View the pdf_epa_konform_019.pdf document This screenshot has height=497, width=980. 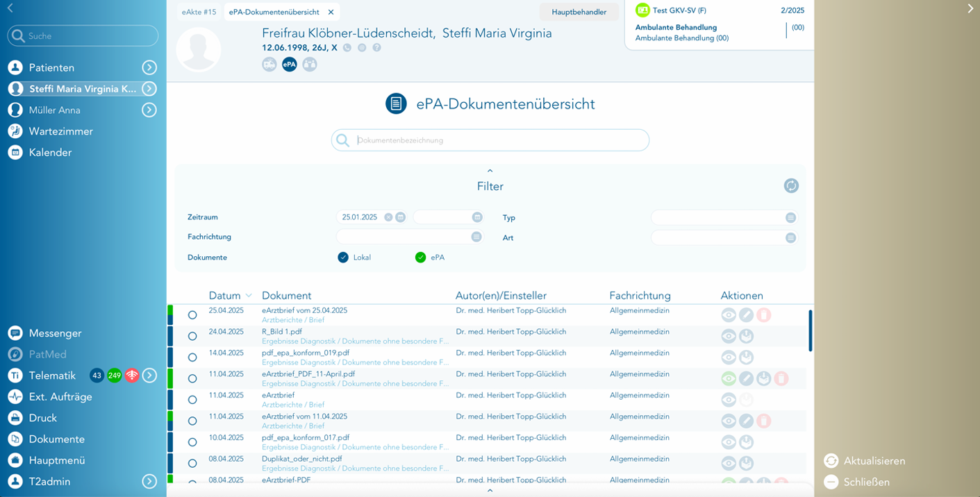pos(729,357)
